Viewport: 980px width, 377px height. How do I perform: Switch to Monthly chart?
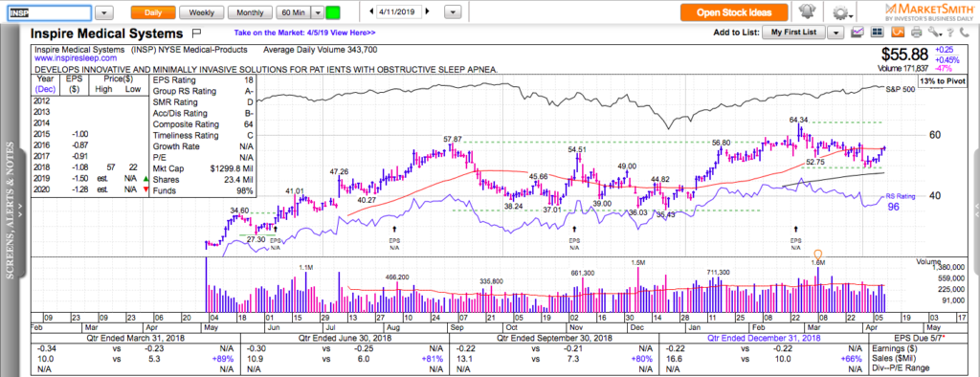pos(250,11)
